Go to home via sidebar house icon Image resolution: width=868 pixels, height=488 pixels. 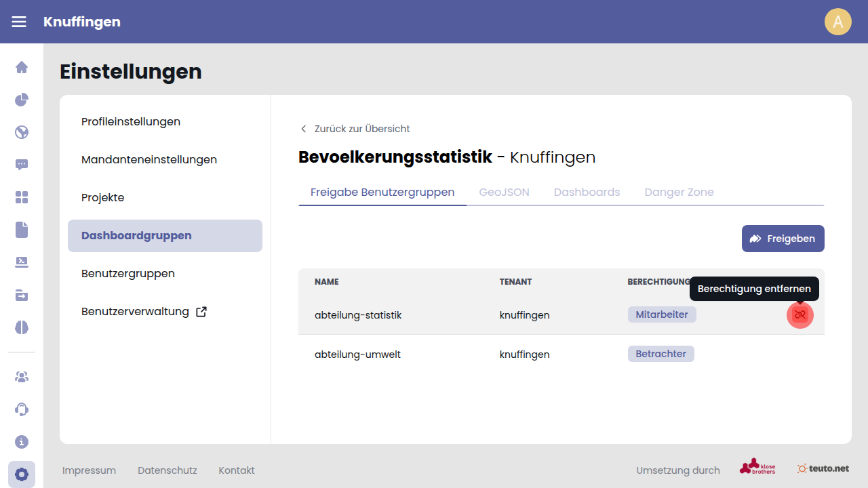(22, 67)
